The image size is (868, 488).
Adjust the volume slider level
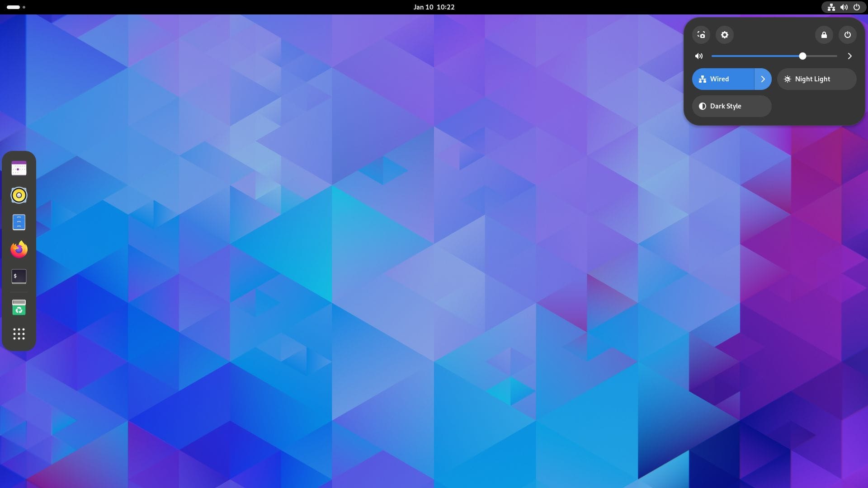click(803, 56)
